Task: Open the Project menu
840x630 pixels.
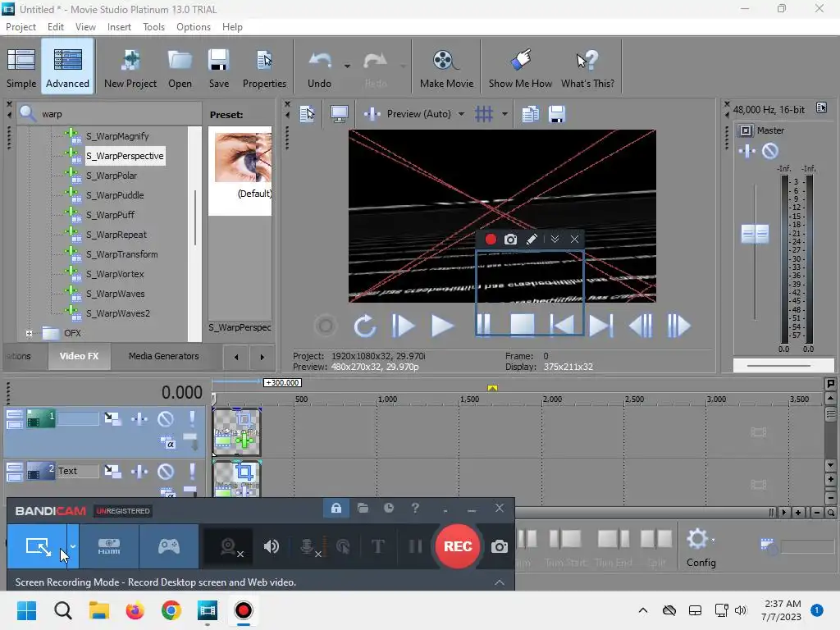Action: click(x=21, y=27)
